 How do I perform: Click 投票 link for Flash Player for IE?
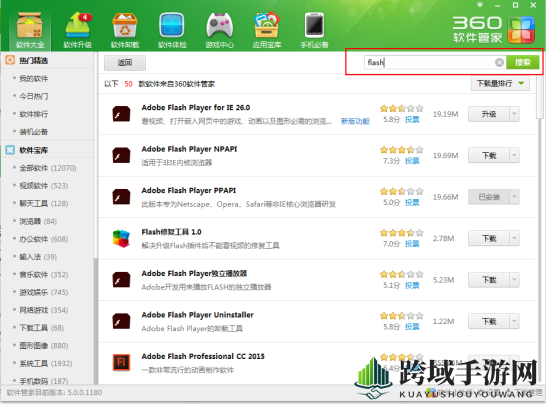click(x=412, y=119)
